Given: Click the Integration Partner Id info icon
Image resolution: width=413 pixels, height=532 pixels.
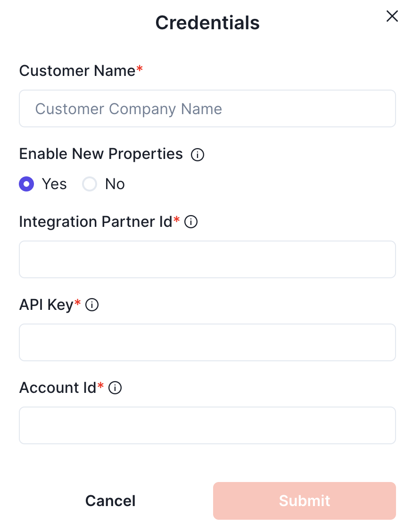Looking at the screenshot, I should pyautogui.click(x=191, y=222).
